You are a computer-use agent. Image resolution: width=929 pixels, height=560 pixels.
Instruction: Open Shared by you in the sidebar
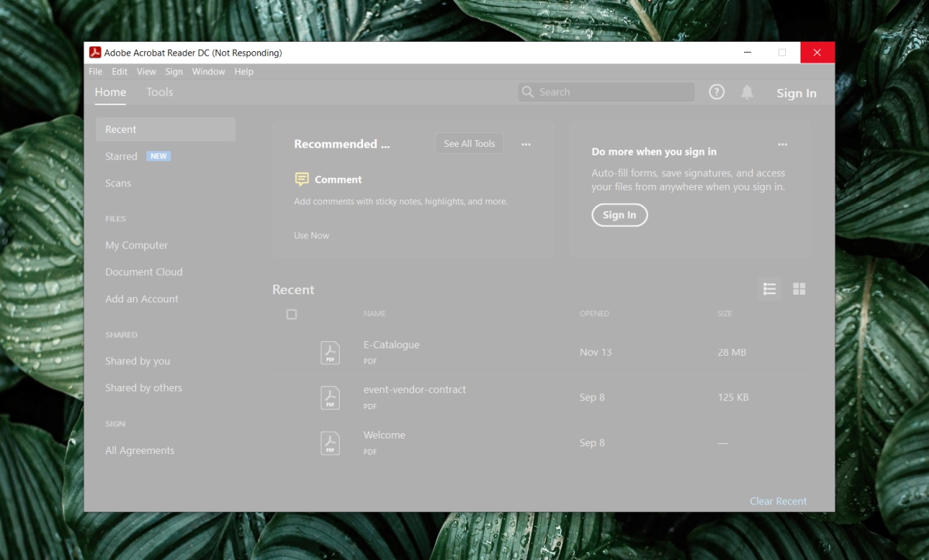pyautogui.click(x=138, y=361)
